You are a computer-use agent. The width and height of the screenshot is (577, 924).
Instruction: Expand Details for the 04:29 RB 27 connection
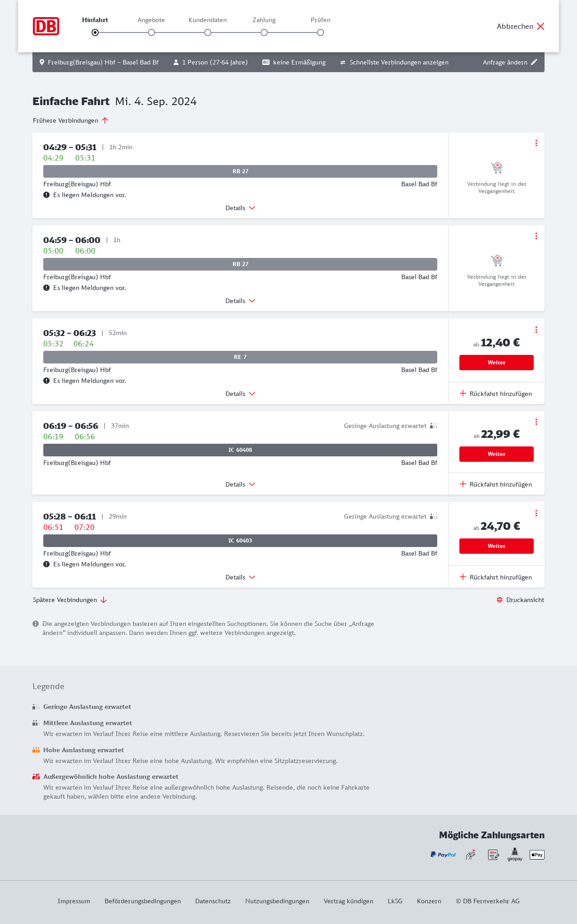point(240,208)
